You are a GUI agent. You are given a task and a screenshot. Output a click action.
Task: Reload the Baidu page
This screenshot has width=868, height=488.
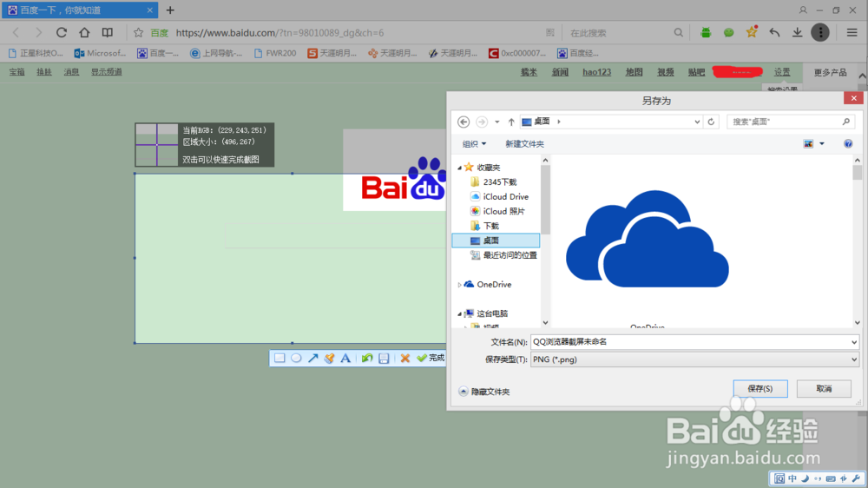(x=62, y=33)
